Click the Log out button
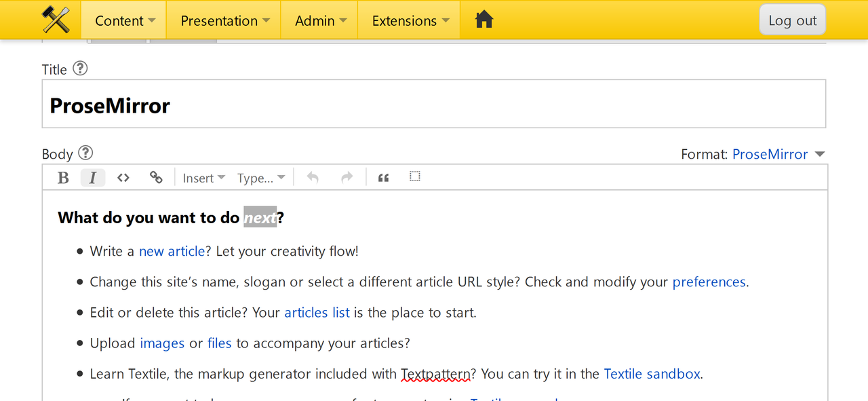The width and height of the screenshot is (868, 401). (x=793, y=20)
